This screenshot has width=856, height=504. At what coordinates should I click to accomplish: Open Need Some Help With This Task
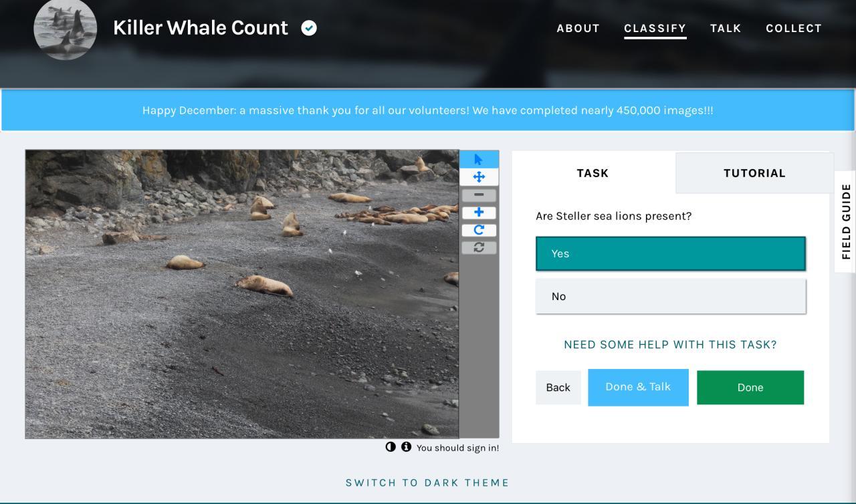(670, 345)
